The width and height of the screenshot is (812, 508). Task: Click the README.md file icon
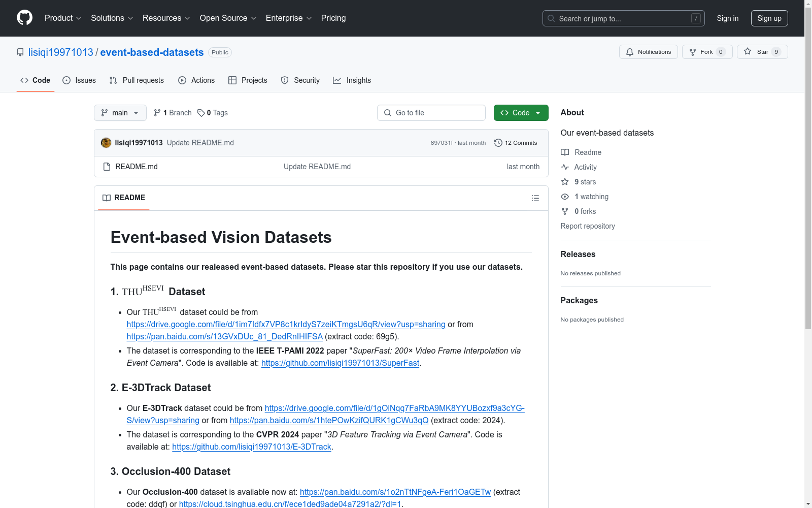click(107, 167)
